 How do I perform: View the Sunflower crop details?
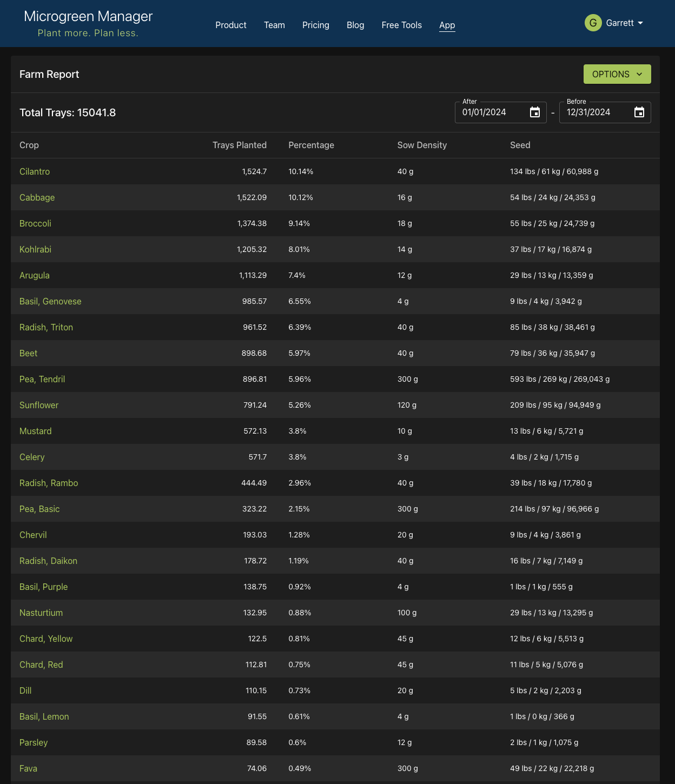(39, 405)
